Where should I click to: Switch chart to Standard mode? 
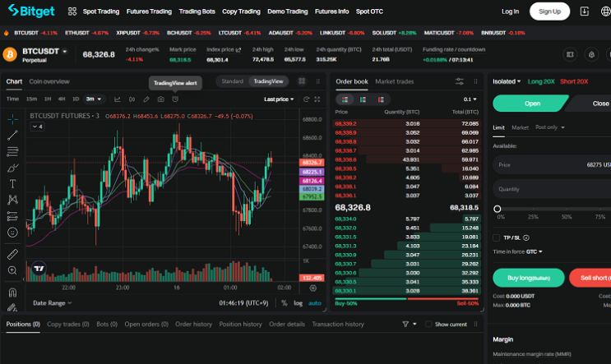(232, 81)
